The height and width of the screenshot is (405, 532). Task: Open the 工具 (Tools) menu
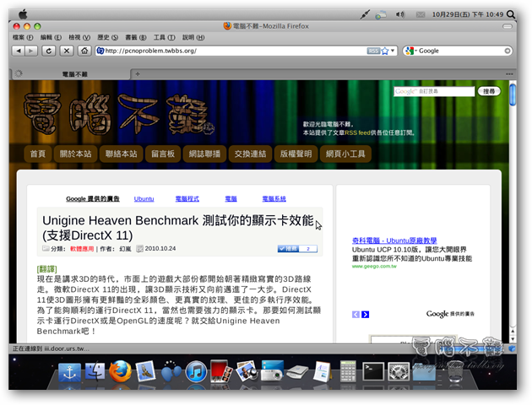[160, 37]
